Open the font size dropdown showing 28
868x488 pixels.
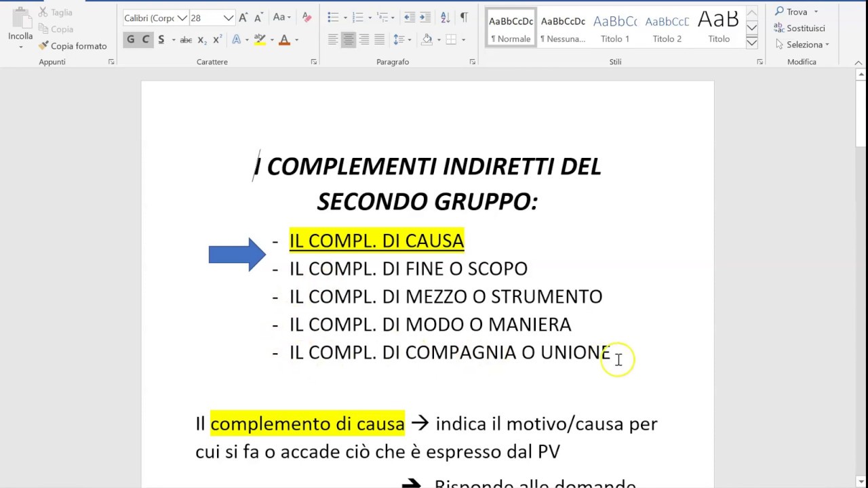pos(228,18)
